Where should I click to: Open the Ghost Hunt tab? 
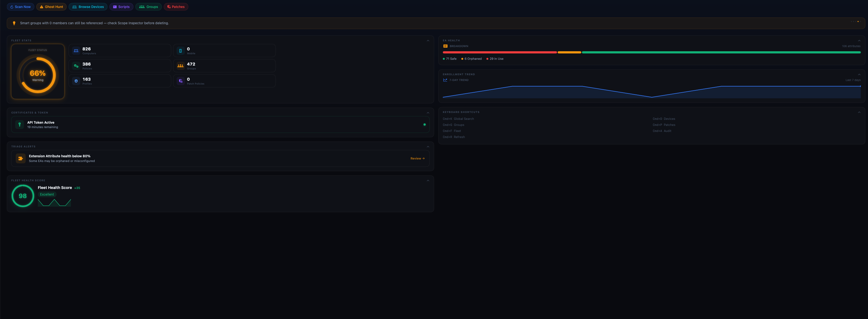coord(51,7)
